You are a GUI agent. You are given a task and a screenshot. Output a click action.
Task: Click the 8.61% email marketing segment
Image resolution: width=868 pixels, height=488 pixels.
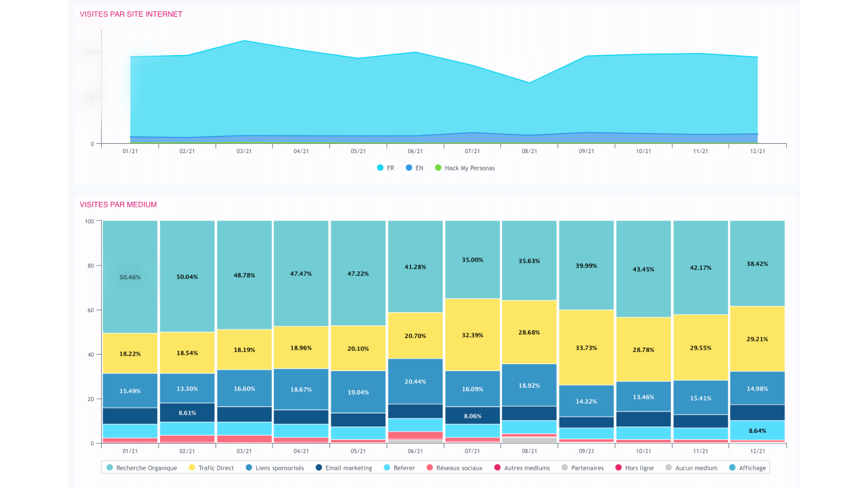click(187, 413)
